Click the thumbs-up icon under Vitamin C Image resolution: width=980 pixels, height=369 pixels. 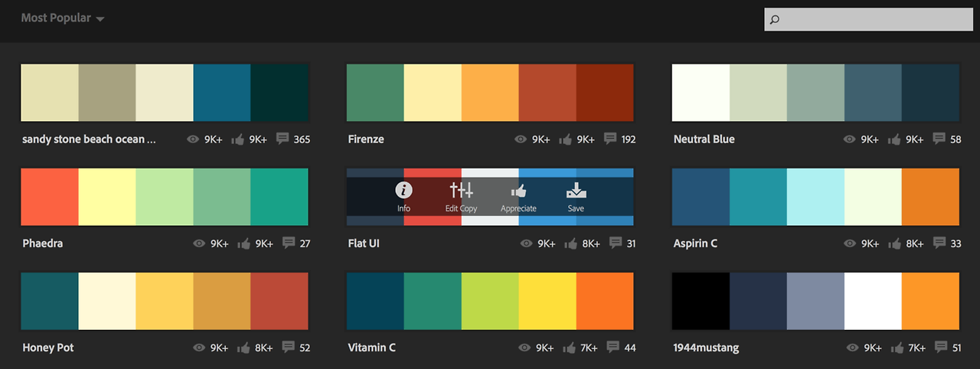(570, 348)
